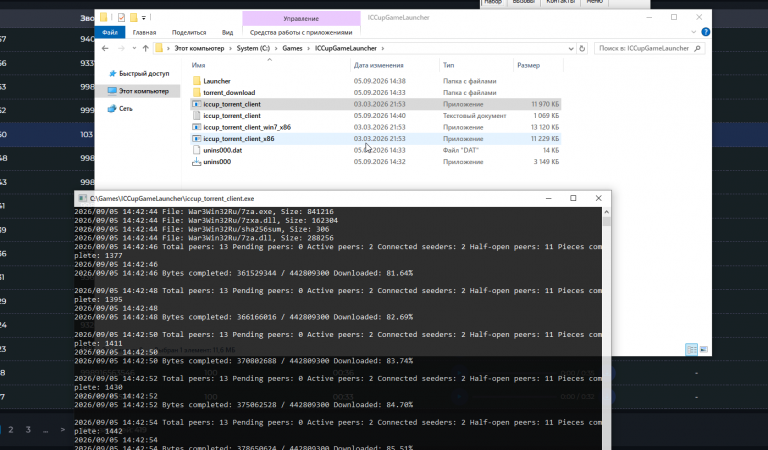Click size value 13 120 КБ
The width and height of the screenshot is (768, 450).
pos(545,127)
